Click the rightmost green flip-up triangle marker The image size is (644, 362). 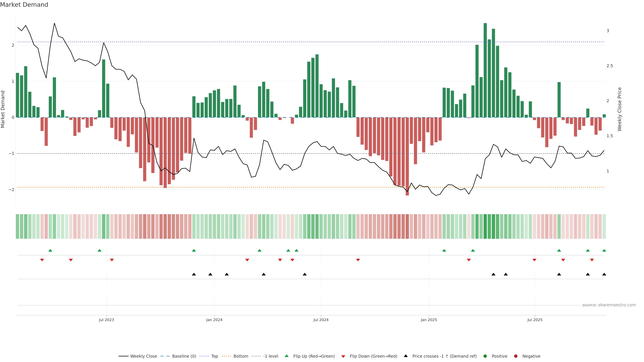tap(604, 250)
